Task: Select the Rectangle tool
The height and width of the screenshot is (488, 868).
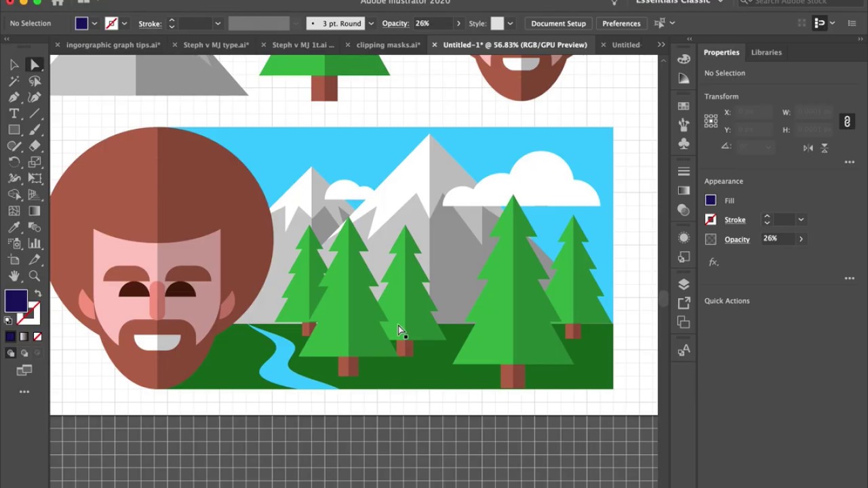Action: [14, 129]
